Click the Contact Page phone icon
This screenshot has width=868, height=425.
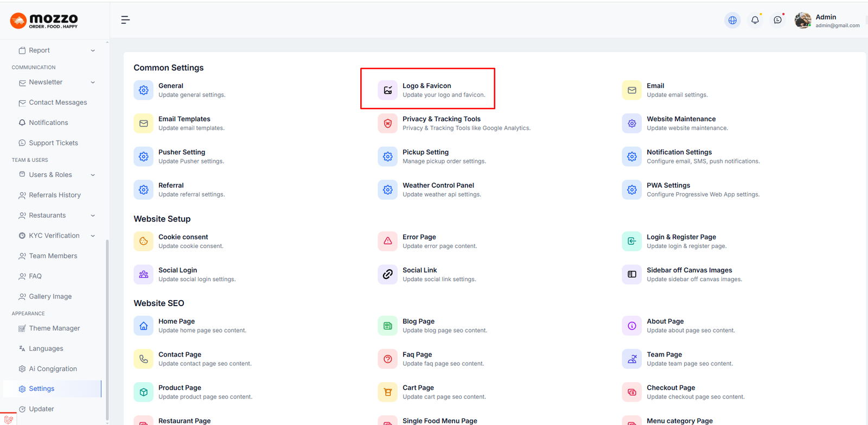click(144, 359)
